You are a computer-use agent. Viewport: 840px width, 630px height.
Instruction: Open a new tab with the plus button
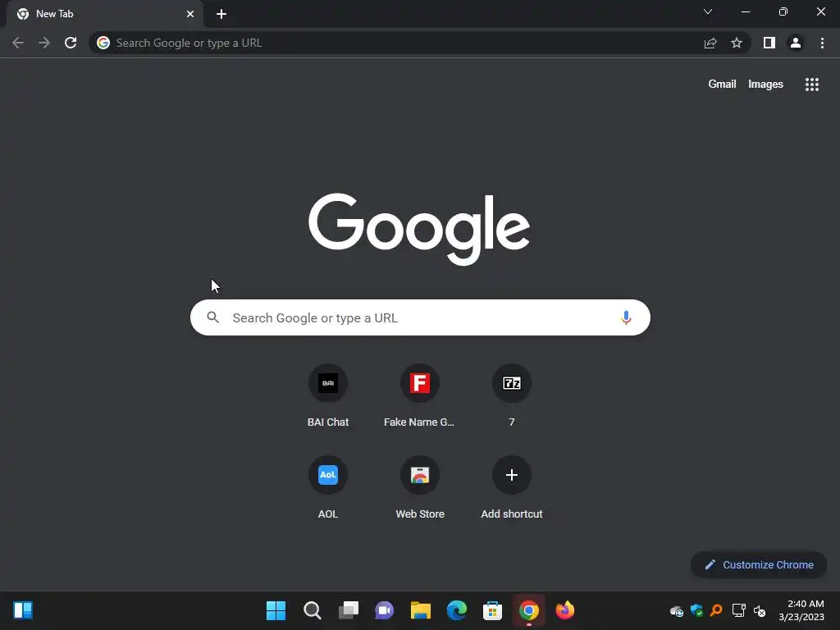[221, 14]
